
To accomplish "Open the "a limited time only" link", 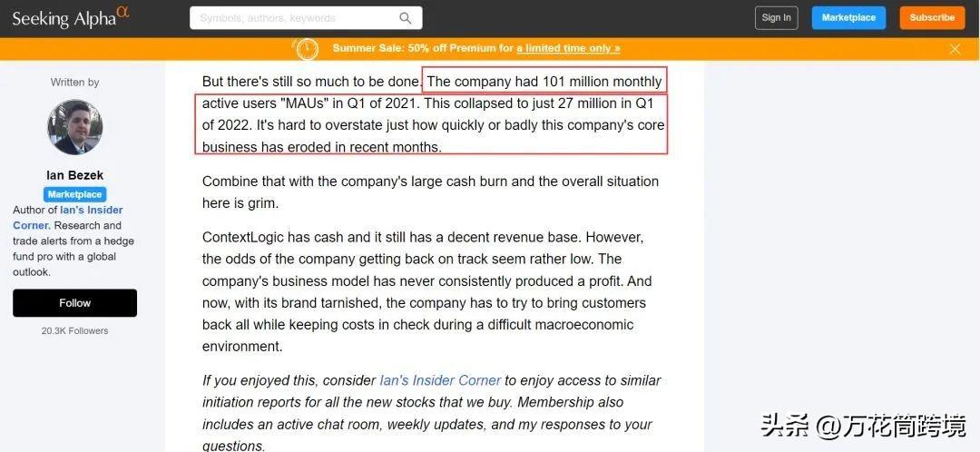I will [x=568, y=48].
